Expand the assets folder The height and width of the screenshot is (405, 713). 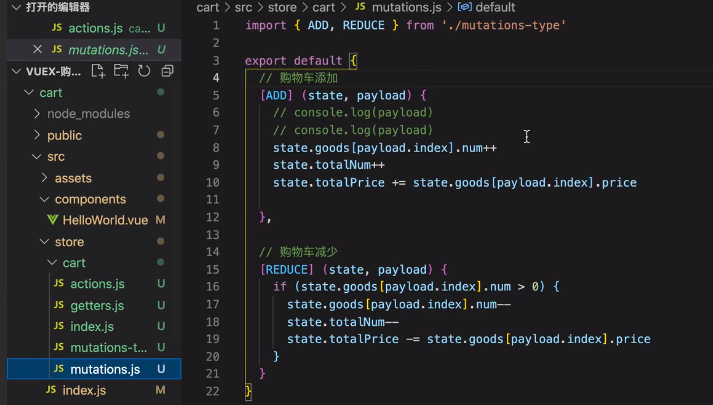coord(45,178)
